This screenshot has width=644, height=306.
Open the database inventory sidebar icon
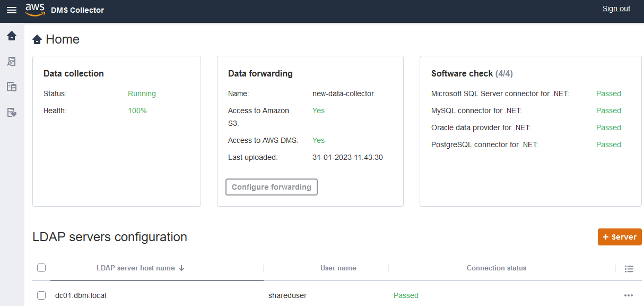[x=12, y=86]
